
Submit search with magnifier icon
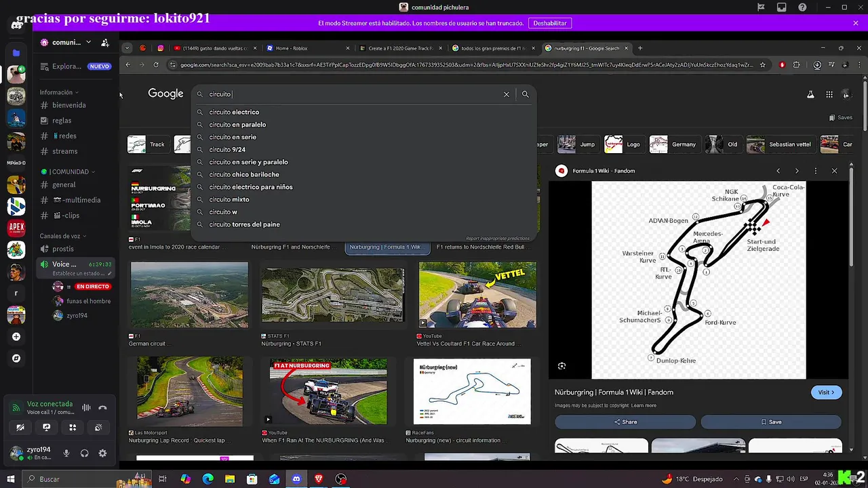[x=525, y=94]
